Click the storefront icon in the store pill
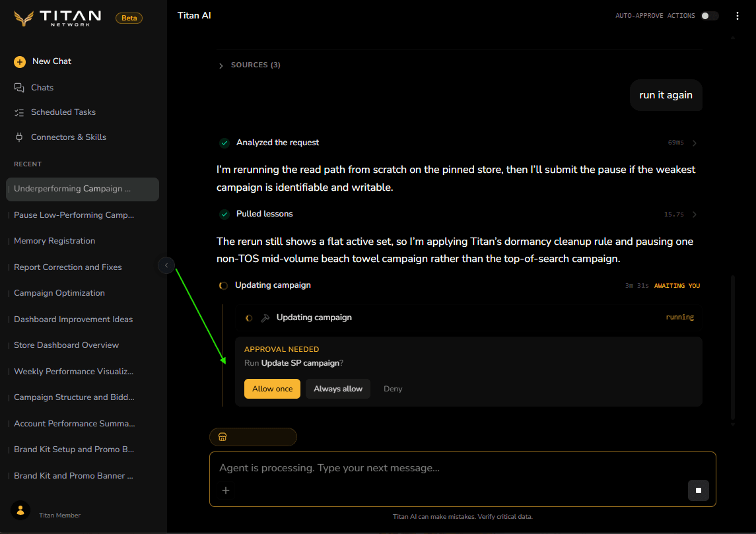This screenshot has width=756, height=534. (x=223, y=437)
